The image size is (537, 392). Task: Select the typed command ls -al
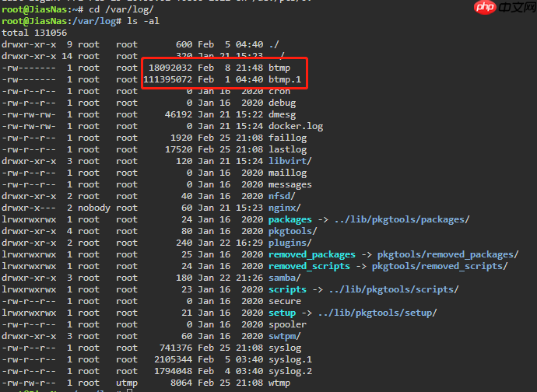coord(143,21)
